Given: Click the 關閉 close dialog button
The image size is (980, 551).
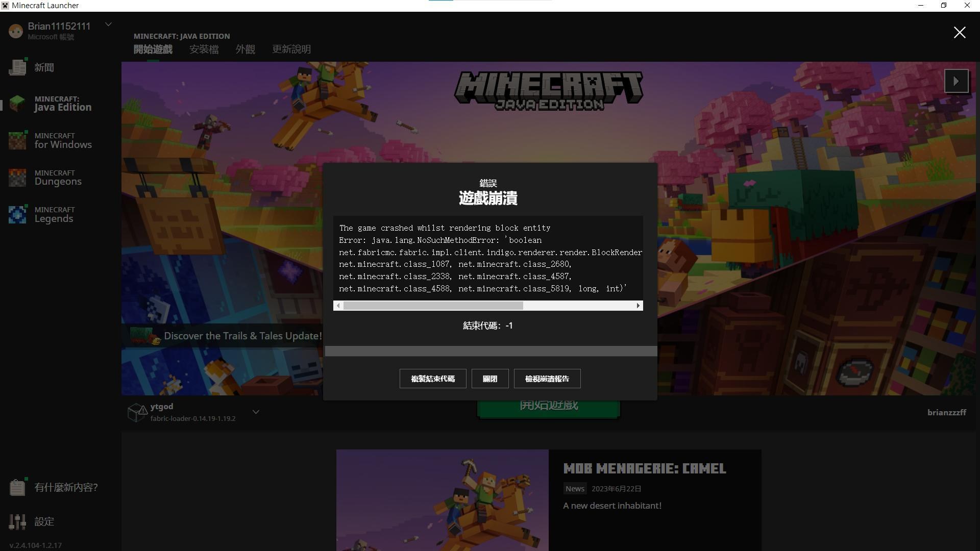Looking at the screenshot, I should (x=490, y=379).
